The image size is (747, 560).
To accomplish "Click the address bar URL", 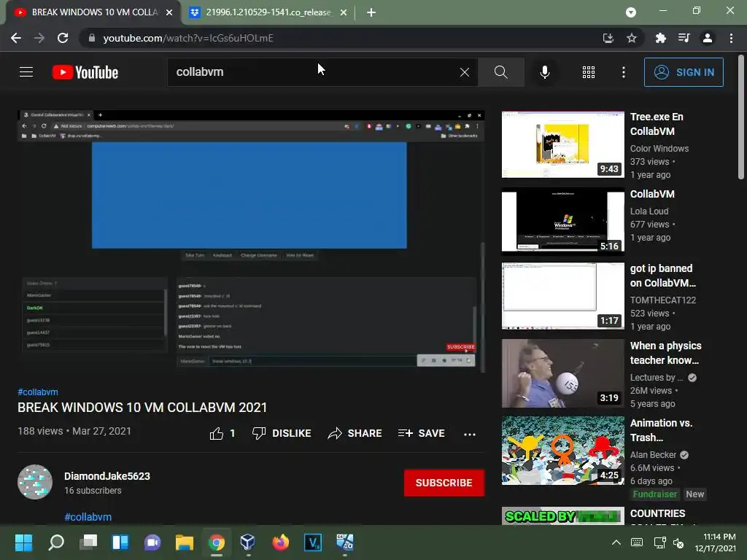I will 188,38.
